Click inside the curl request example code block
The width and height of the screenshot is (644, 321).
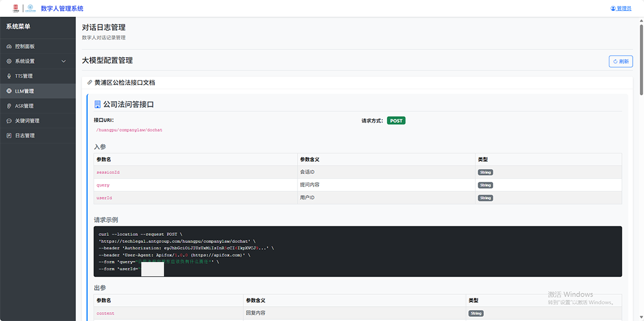click(x=357, y=251)
